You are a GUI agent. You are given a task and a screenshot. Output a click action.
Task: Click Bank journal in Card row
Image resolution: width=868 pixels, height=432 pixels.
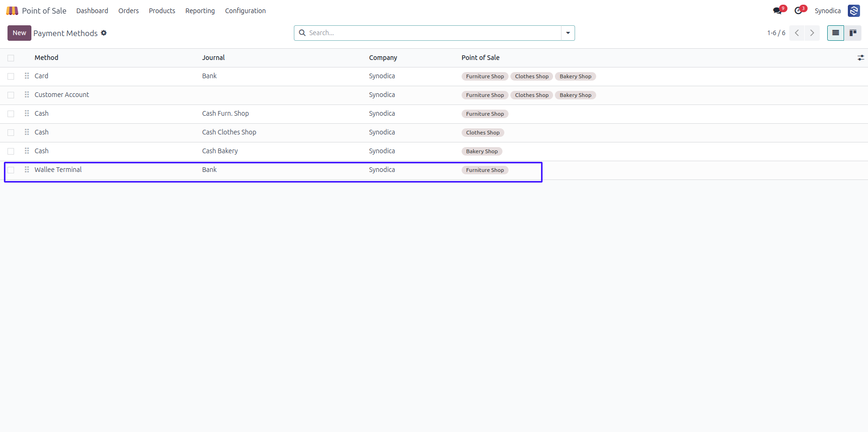coord(210,76)
